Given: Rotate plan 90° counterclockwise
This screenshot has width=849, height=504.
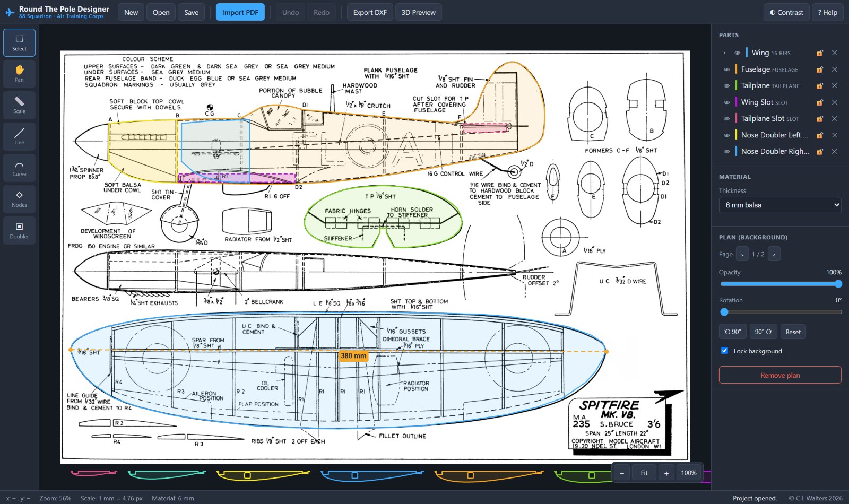Looking at the screenshot, I should tap(733, 332).
